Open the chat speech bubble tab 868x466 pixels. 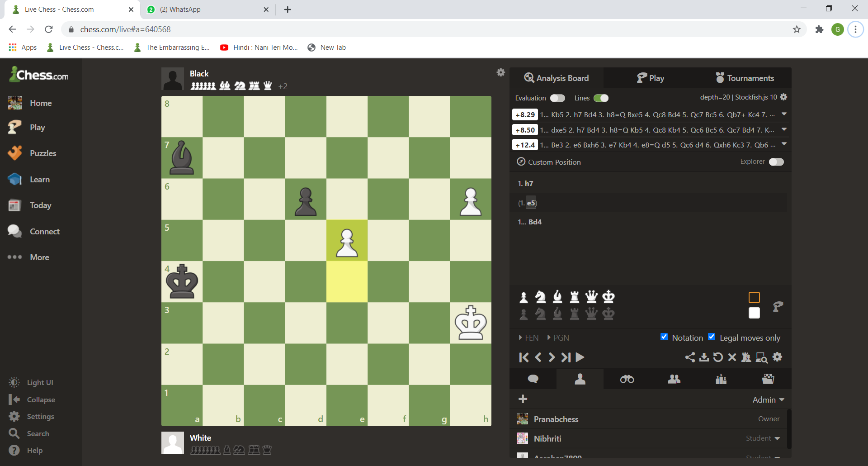click(533, 379)
